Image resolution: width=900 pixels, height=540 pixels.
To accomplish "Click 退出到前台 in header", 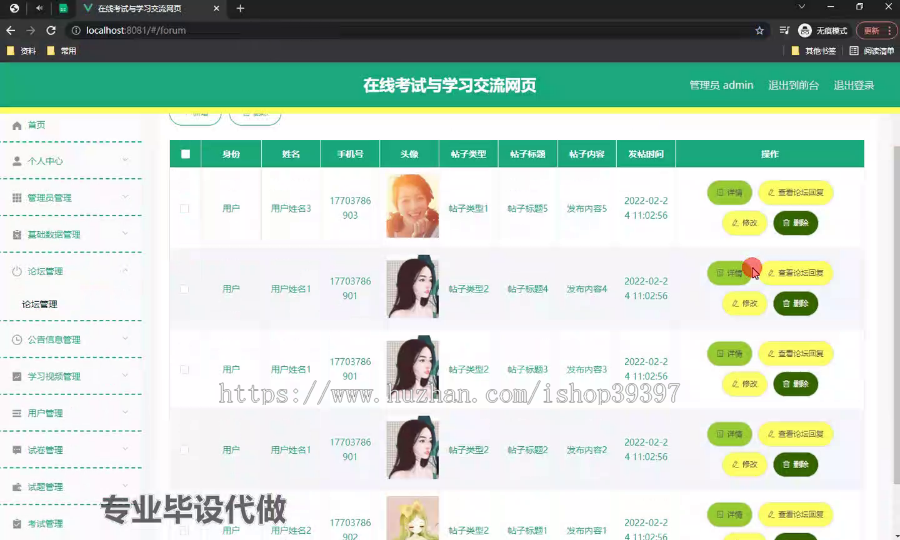I will (793, 86).
